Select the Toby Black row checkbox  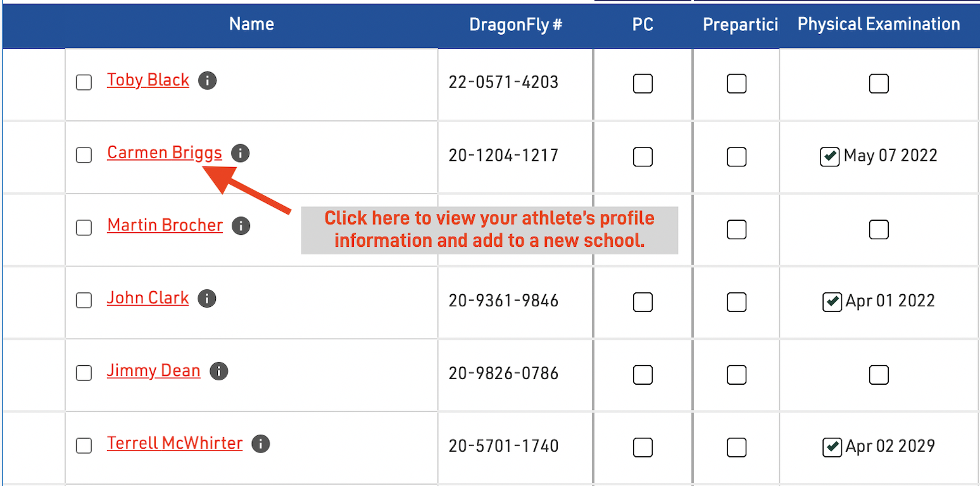84,82
